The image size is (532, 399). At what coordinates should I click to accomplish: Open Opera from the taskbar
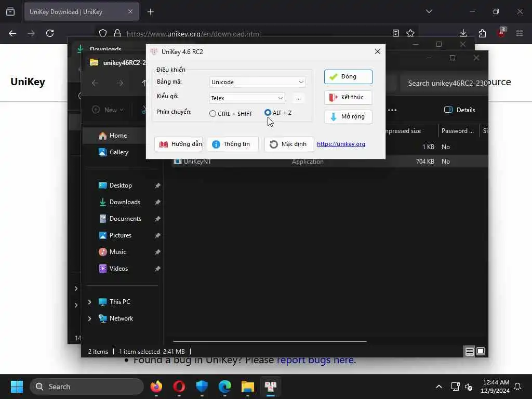pyautogui.click(x=179, y=387)
